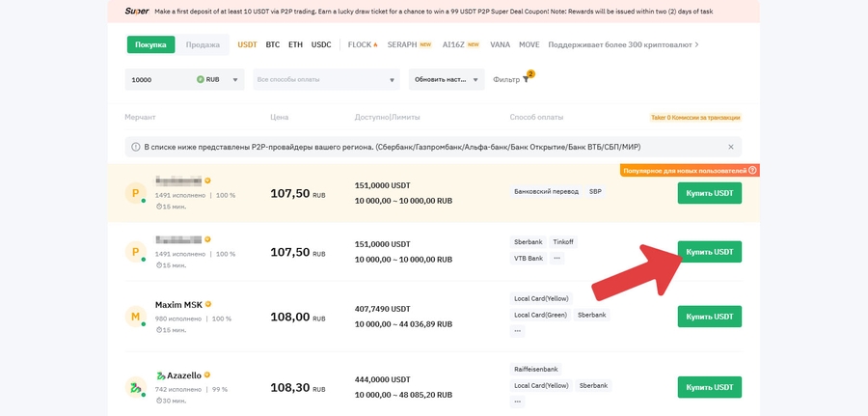Image resolution: width=868 pixels, height=416 pixels.
Task: Click the verified badge beside Azazello
Action: coord(206,374)
